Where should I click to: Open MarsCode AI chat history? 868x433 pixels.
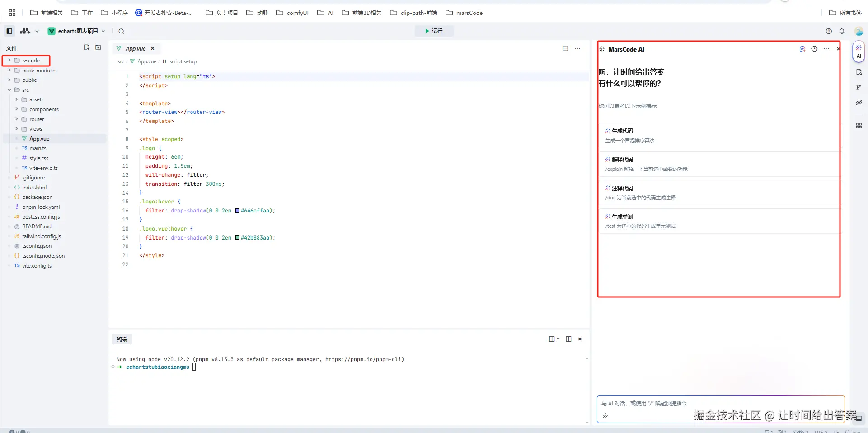click(814, 49)
